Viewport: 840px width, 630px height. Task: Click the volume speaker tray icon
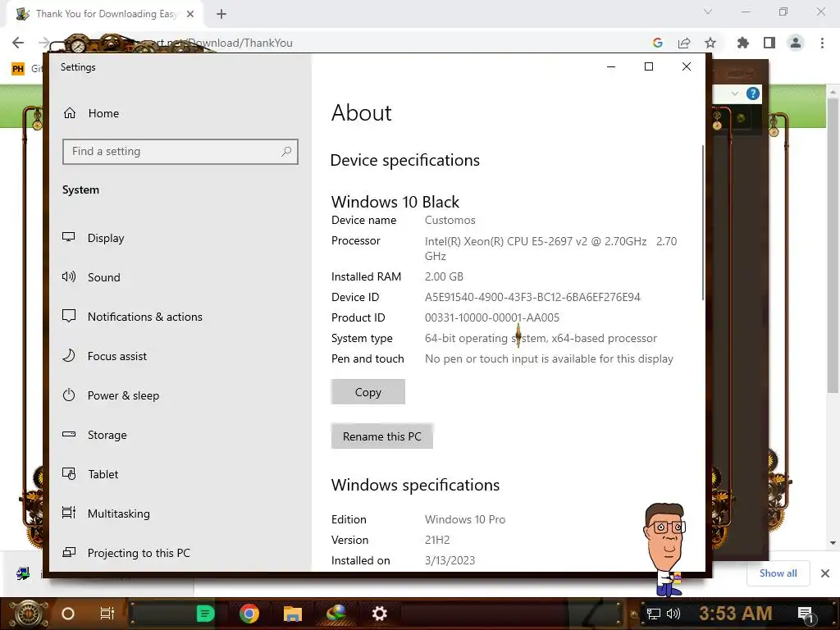(x=673, y=614)
